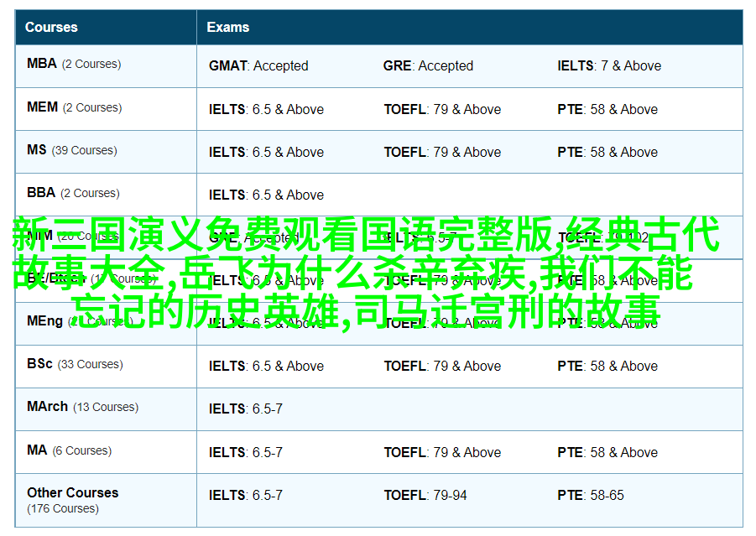Pick "IELTS: 6.5 & Above" in MS row
Image resolution: width=756 pixels, height=536 pixels.
pyautogui.click(x=266, y=153)
